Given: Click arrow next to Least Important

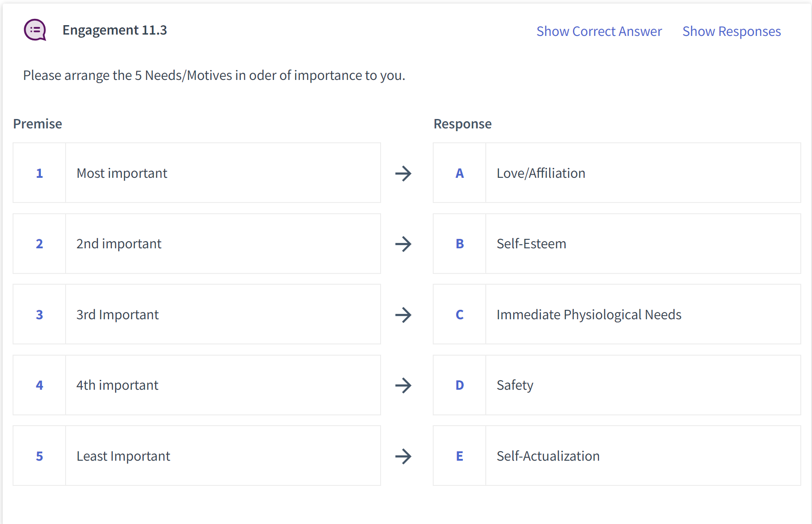Looking at the screenshot, I should [x=403, y=456].
